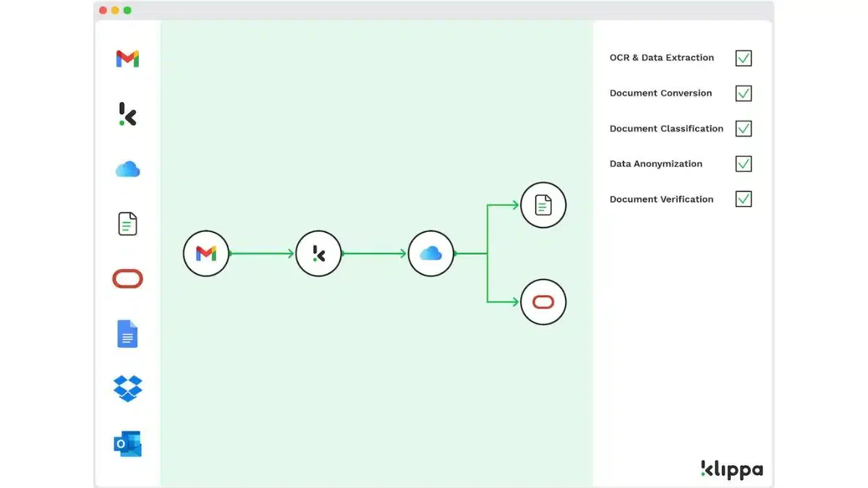Click the document output node in the workflow
868x488 pixels.
tap(543, 205)
